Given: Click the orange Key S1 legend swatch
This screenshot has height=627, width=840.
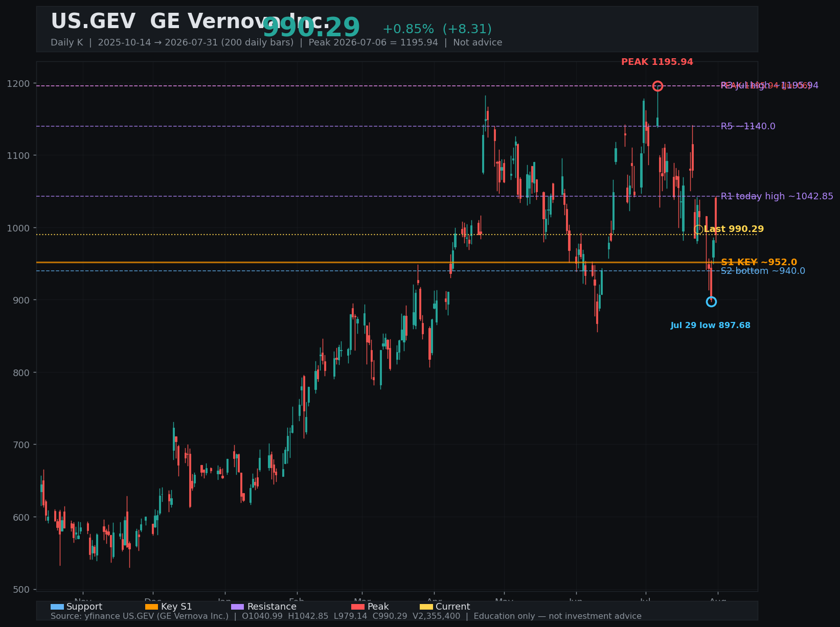Looking at the screenshot, I should 152,607.
